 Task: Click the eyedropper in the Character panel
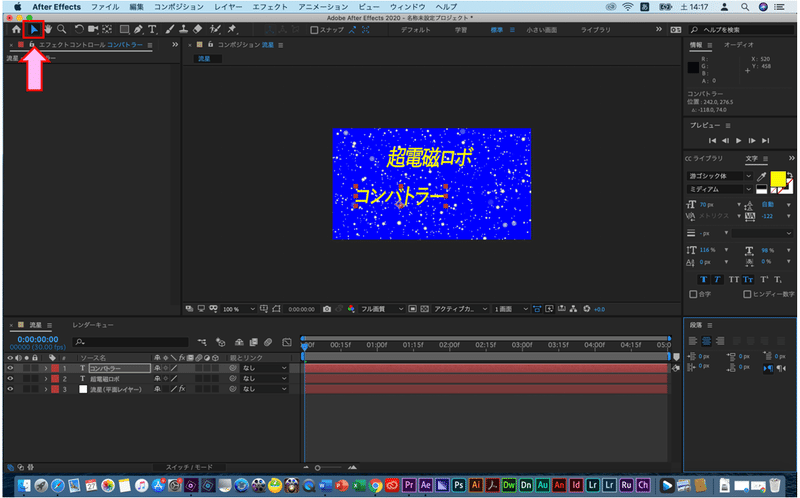tap(761, 177)
